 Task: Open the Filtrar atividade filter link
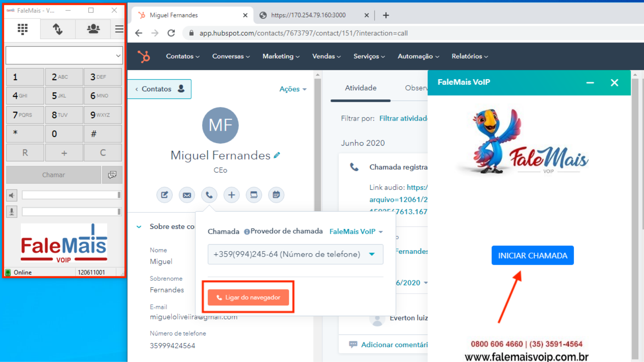tap(403, 118)
